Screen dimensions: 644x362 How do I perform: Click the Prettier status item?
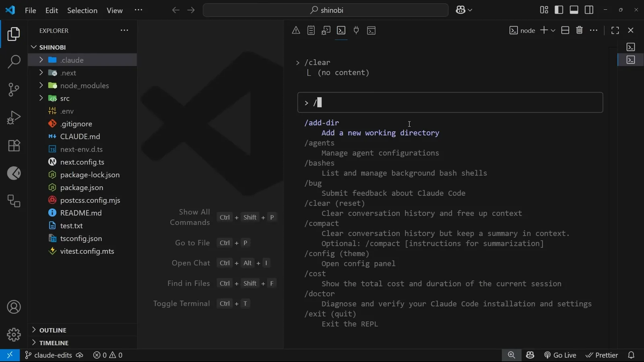tap(602, 355)
